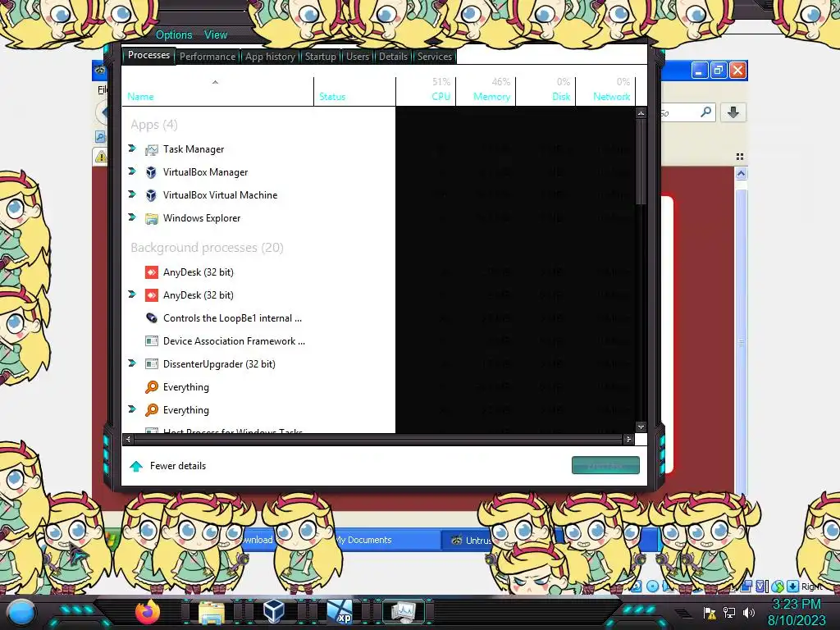The width and height of the screenshot is (840, 630).
Task: Sort by Status column header
Action: click(x=354, y=91)
